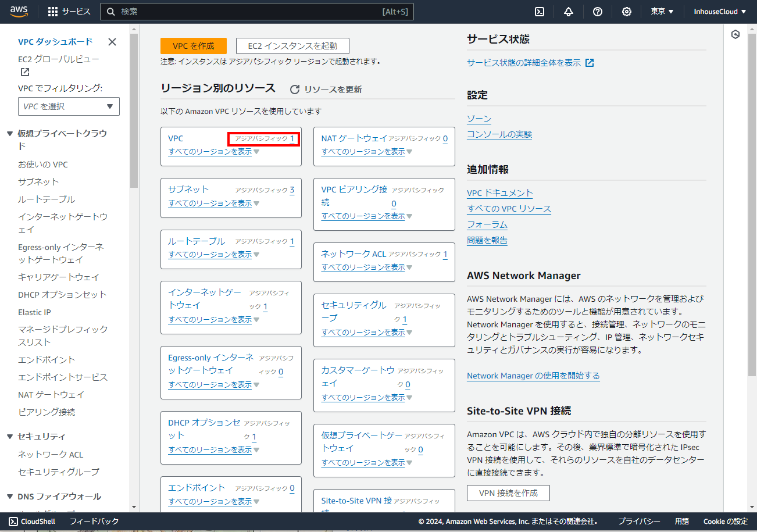The height and width of the screenshot is (532, 757).
Task: Open the VPC filter select dropdown
Action: (69, 106)
